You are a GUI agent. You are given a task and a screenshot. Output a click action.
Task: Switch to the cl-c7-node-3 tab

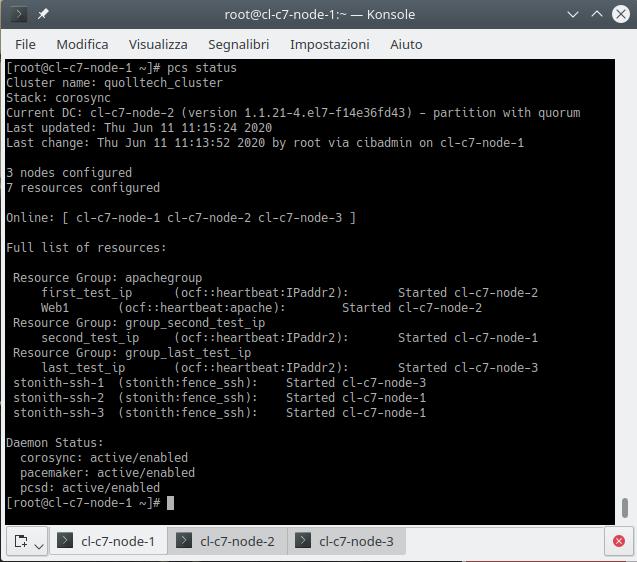(356, 541)
